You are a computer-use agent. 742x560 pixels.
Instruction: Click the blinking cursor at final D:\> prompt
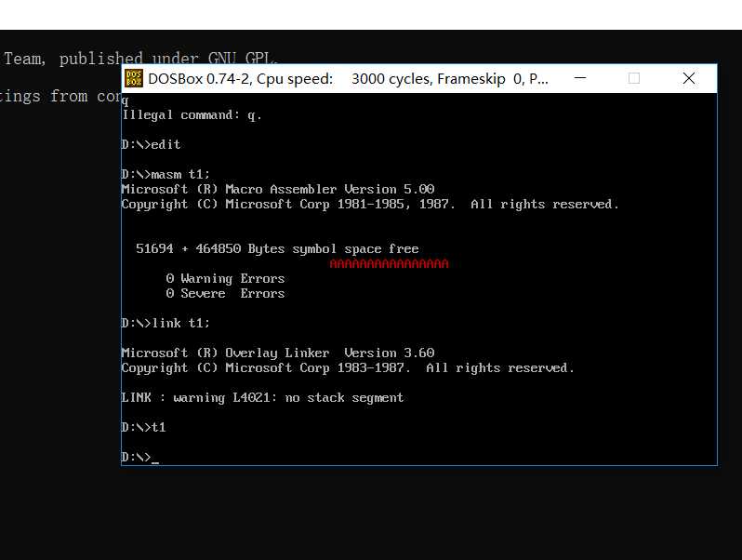click(x=155, y=462)
